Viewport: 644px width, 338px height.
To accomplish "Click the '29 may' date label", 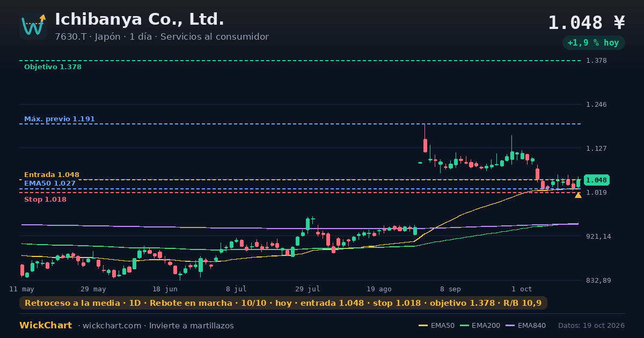I will [93, 289].
